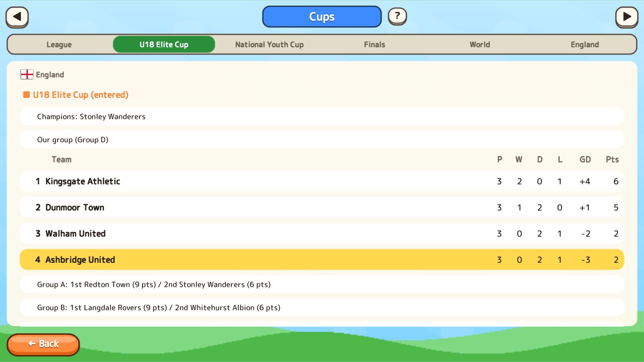This screenshot has height=362, width=644.
Task: Open the National Youth Cup tab
Action: (269, 45)
